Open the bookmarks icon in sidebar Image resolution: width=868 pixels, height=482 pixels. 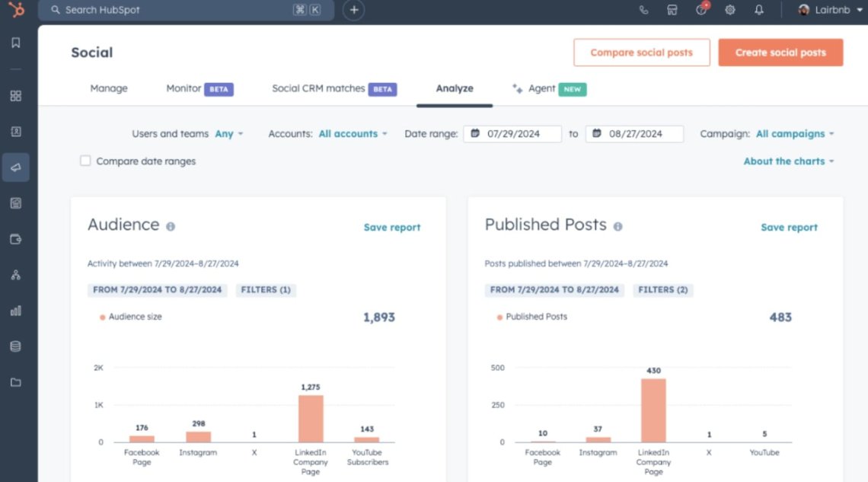coord(15,43)
